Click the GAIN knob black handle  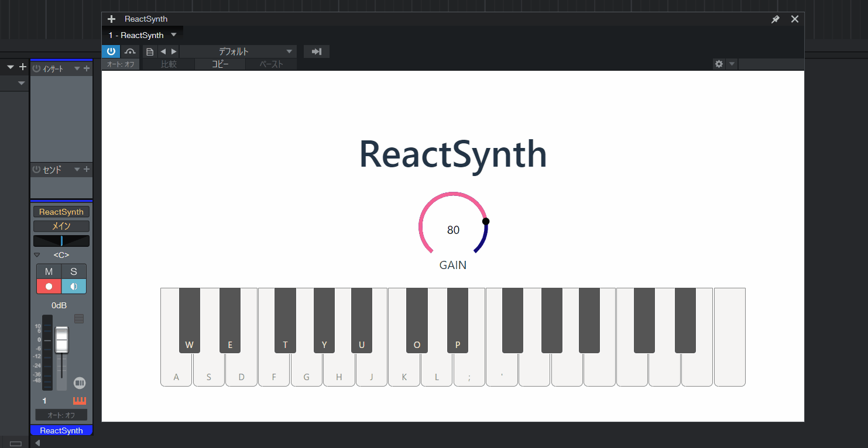point(486,221)
